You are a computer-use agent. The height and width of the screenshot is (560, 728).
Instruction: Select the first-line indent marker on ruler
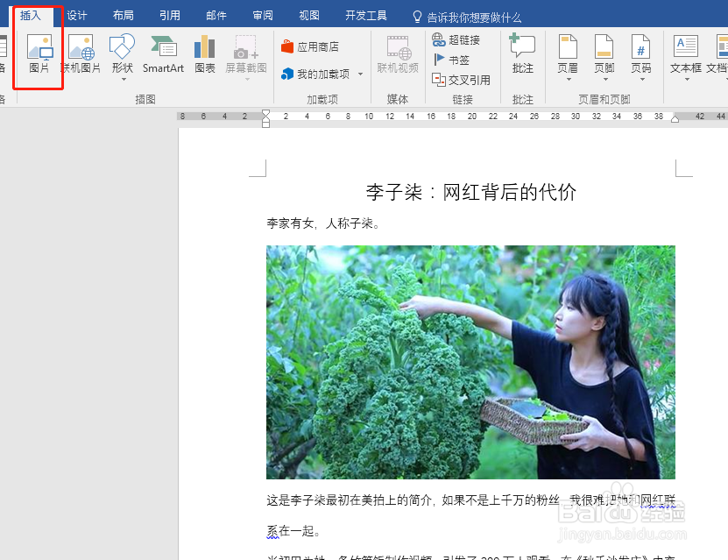pos(265,113)
